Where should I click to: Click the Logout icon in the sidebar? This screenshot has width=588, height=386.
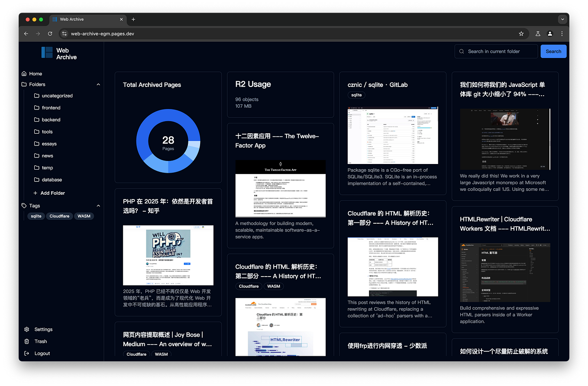(x=26, y=353)
